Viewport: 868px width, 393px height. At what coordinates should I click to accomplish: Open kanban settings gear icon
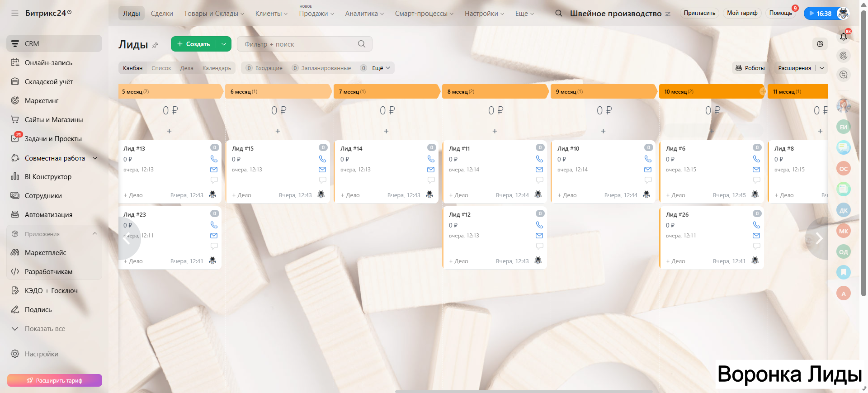[820, 44]
